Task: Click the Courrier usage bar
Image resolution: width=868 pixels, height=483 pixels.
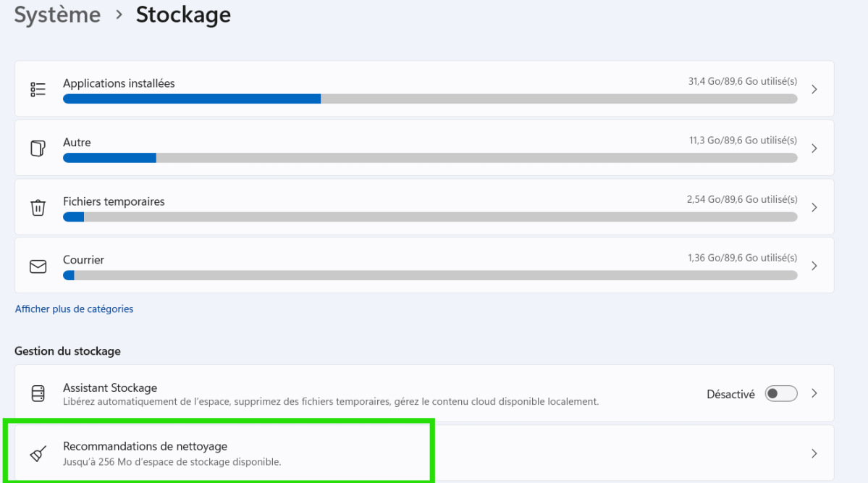Action: click(x=430, y=275)
